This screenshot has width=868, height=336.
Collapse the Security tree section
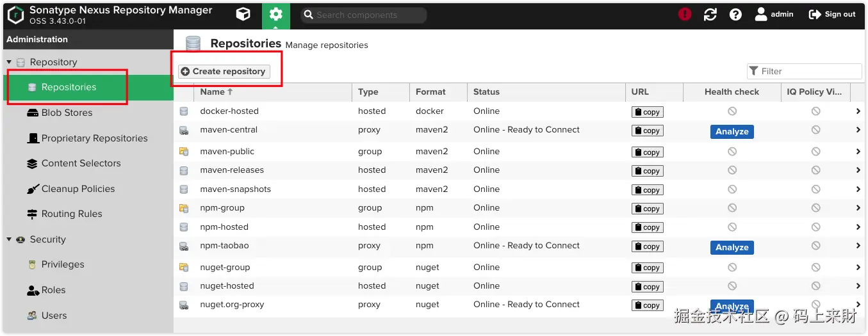(x=9, y=239)
